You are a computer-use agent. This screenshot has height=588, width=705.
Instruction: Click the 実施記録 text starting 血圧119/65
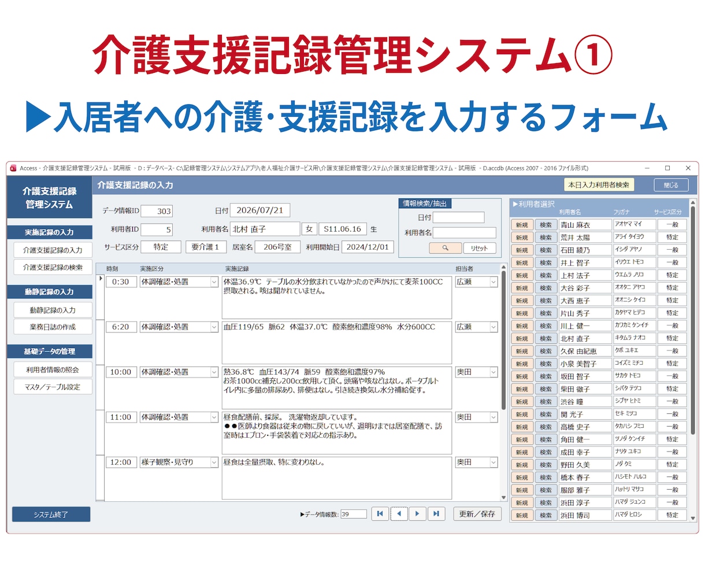point(336,342)
